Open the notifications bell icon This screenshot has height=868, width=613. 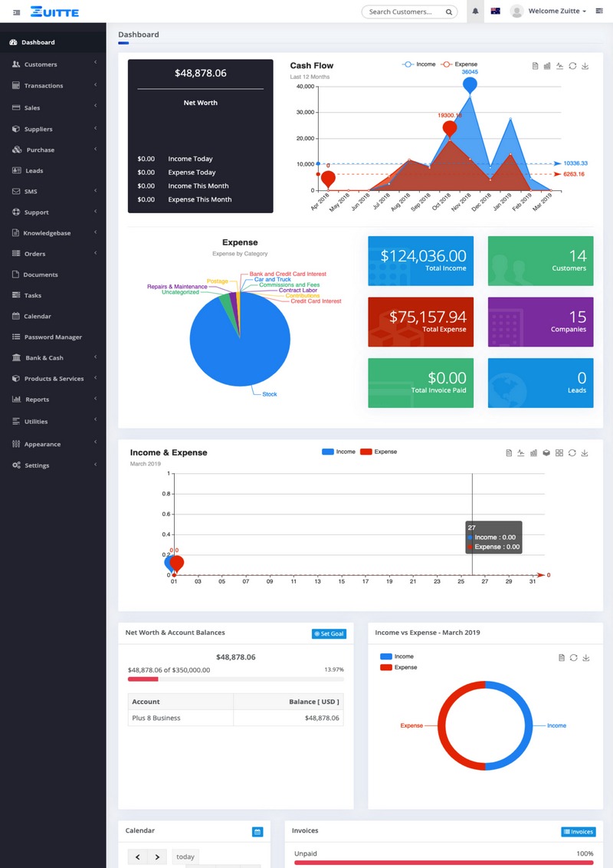(475, 12)
